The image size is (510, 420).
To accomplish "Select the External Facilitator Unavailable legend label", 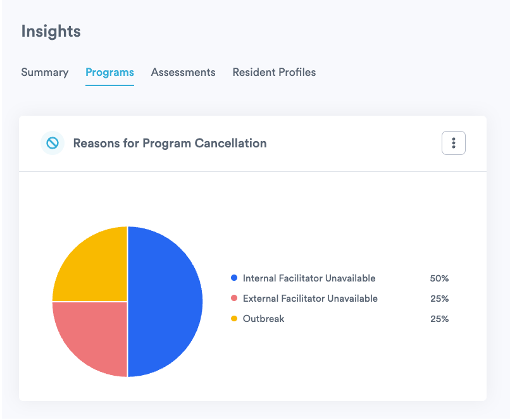I will click(x=310, y=299).
